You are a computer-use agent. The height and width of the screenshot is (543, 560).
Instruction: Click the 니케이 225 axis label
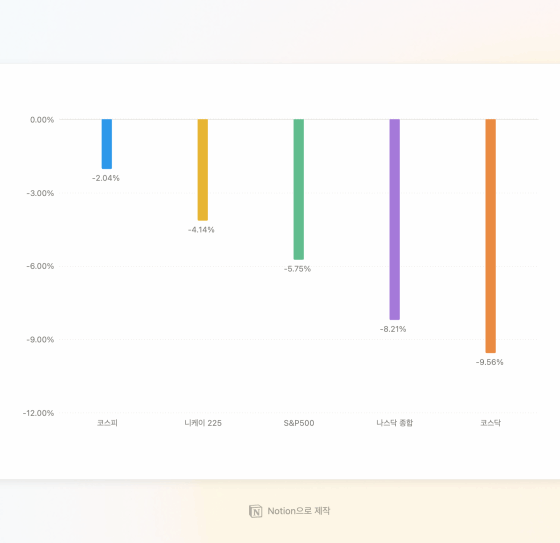[203, 423]
